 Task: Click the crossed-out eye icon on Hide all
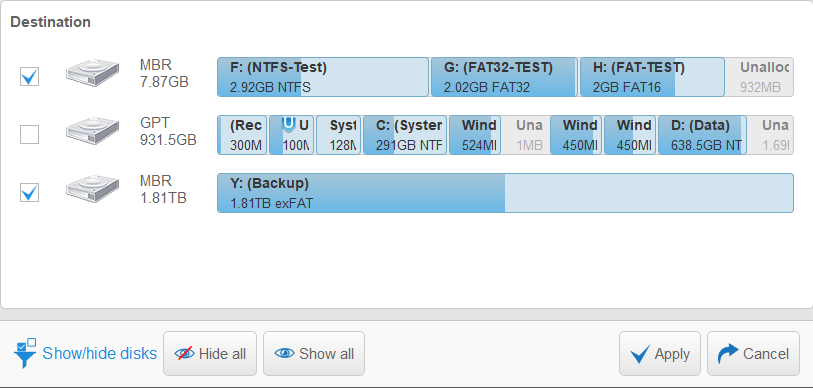[x=184, y=354]
